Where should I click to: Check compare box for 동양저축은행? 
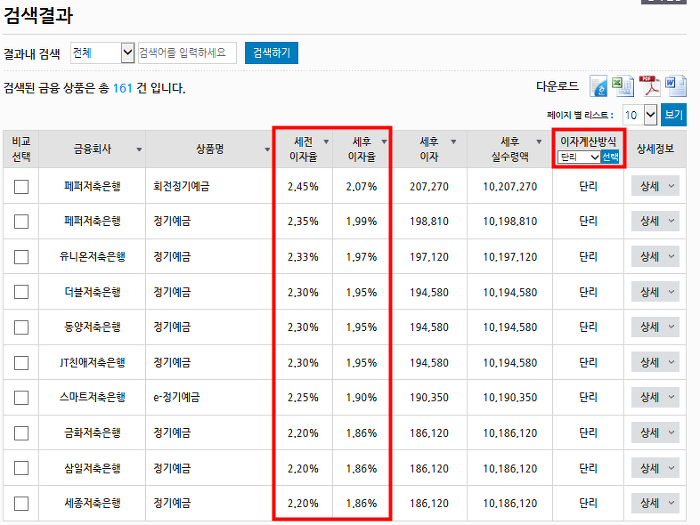coord(21,327)
